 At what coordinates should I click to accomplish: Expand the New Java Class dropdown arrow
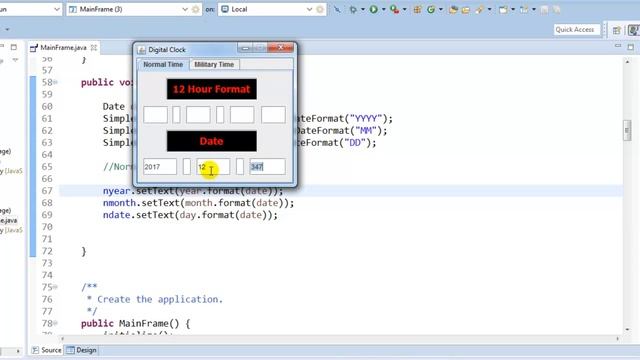click(440, 9)
